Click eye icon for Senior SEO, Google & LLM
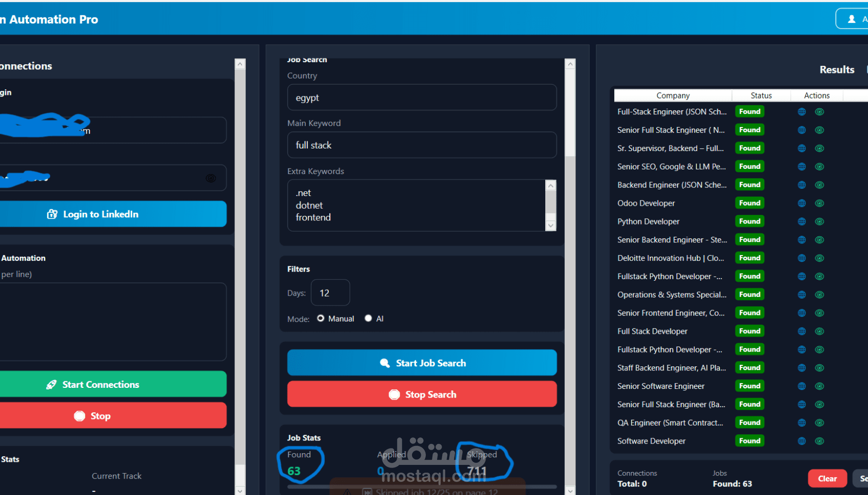The width and height of the screenshot is (868, 495). pyautogui.click(x=819, y=167)
